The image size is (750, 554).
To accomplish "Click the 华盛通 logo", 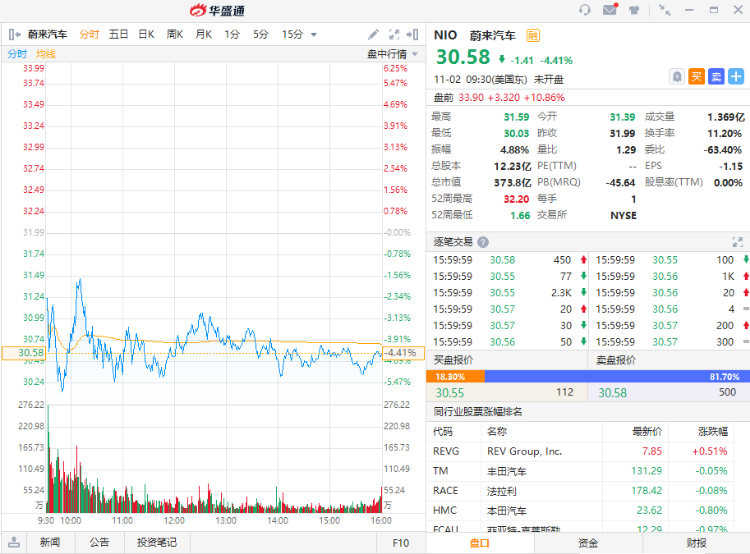I will (217, 10).
